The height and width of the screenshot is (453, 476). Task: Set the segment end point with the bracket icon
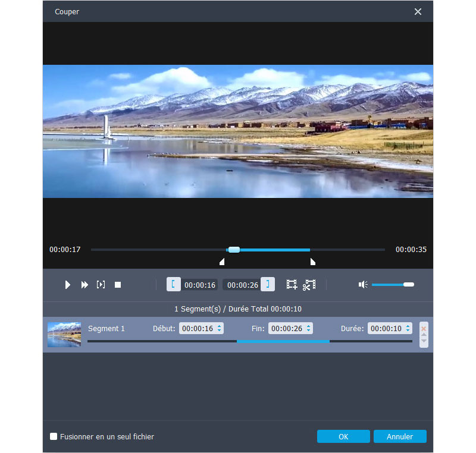pyautogui.click(x=268, y=284)
